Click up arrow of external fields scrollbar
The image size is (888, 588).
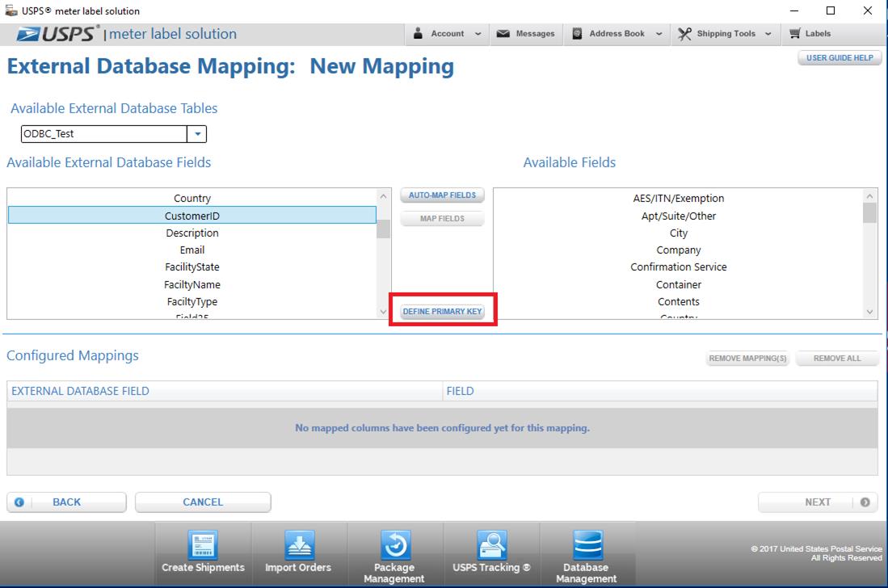pyautogui.click(x=384, y=196)
